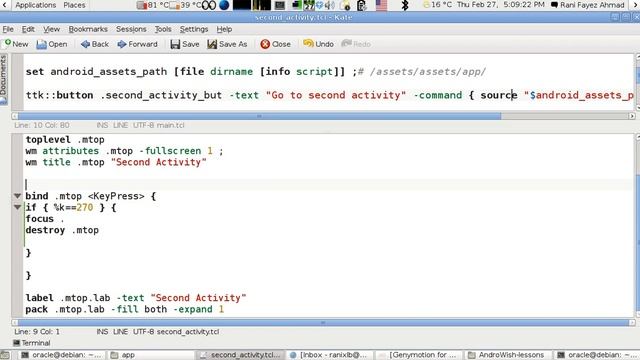Viewport: 640px width, 360px height.
Task: Click the 'ttk::button .second_activity_but' line
Action: (x=329, y=96)
